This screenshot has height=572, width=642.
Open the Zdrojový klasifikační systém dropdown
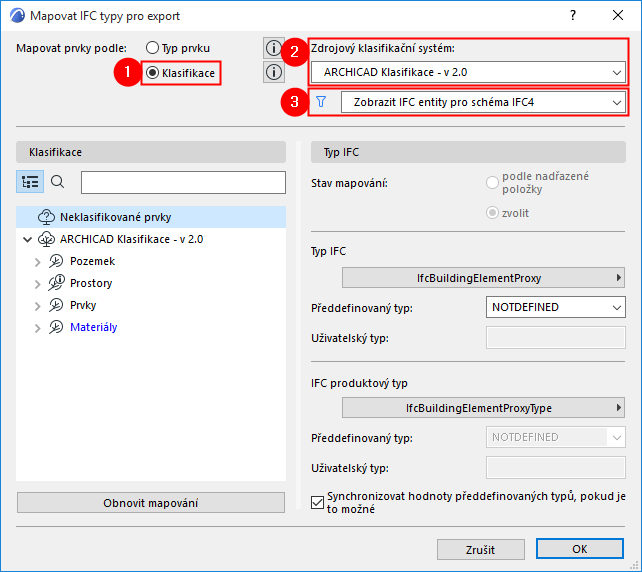[468, 72]
